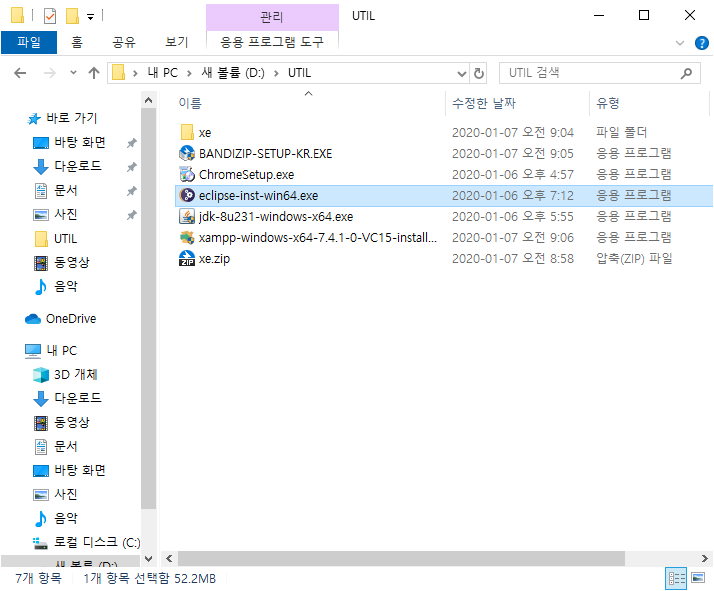Open the Help question mark icon

click(x=701, y=43)
